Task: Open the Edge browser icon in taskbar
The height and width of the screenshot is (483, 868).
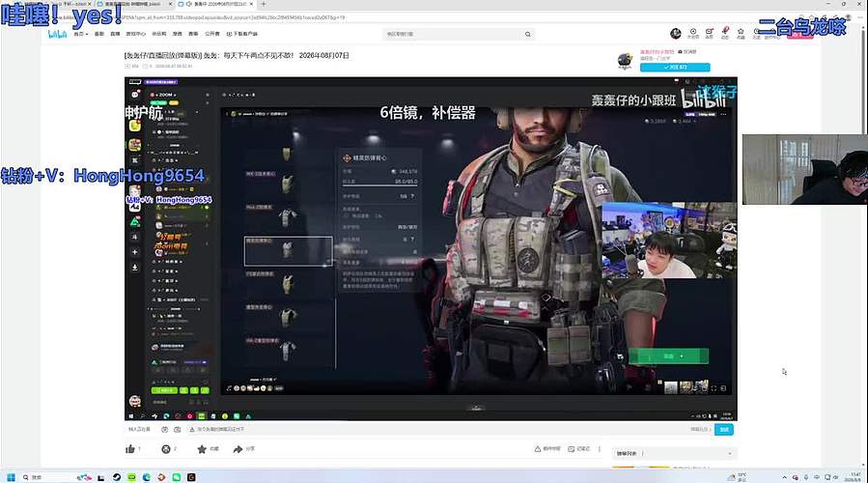Action: coord(147,477)
